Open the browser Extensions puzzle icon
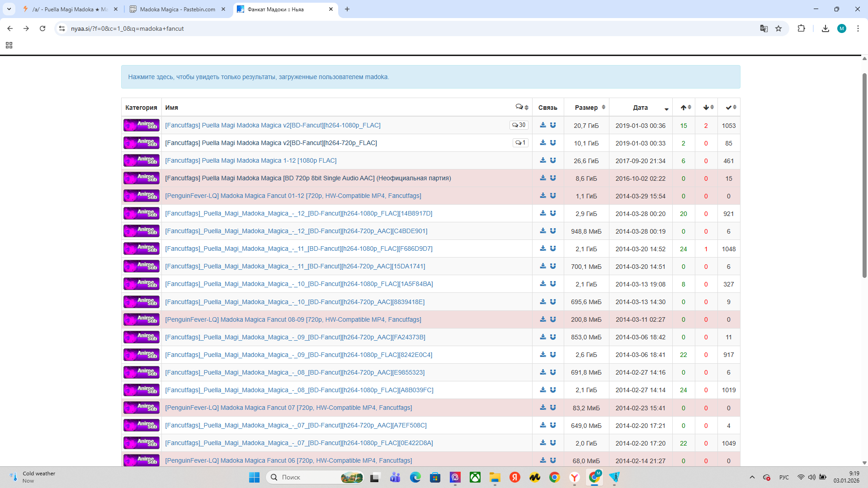Image resolution: width=868 pixels, height=488 pixels. click(x=801, y=28)
